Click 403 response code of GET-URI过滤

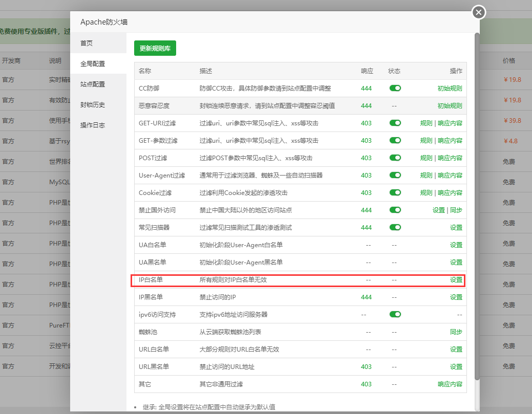pyautogui.click(x=366, y=123)
